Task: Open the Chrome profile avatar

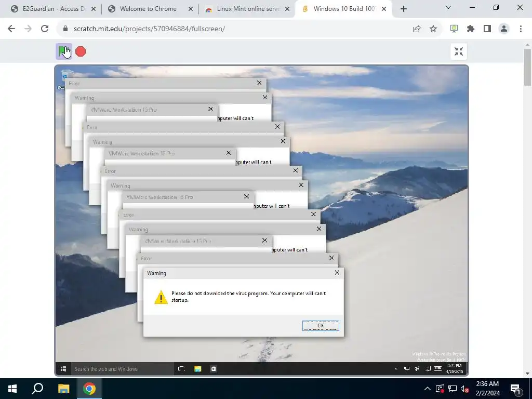Action: (504, 29)
